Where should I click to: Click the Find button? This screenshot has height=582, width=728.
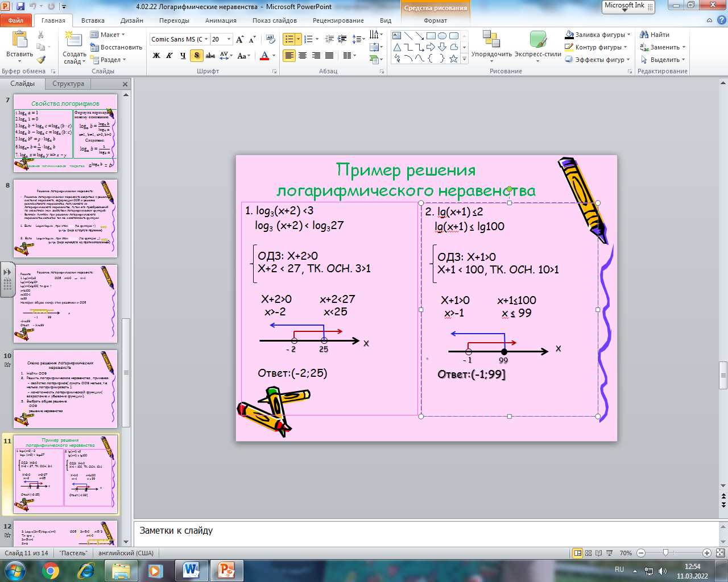pos(655,35)
